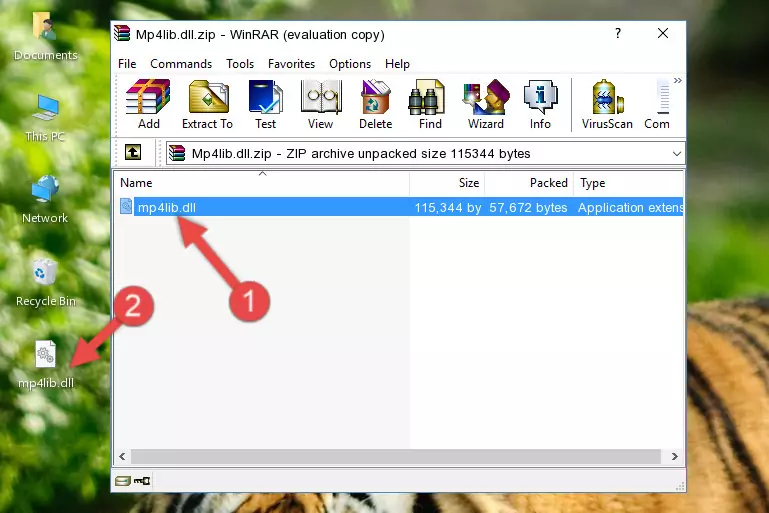Click the Add toolbar icon

click(x=148, y=104)
